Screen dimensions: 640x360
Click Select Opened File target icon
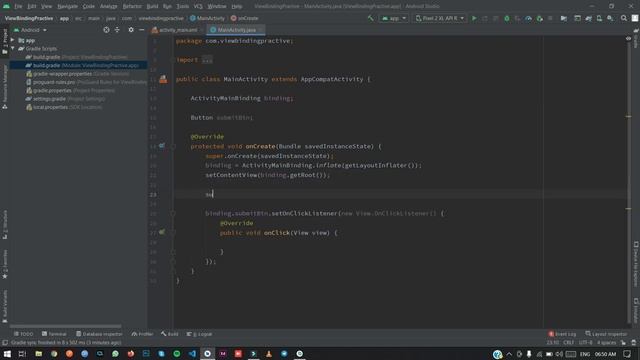pos(106,30)
